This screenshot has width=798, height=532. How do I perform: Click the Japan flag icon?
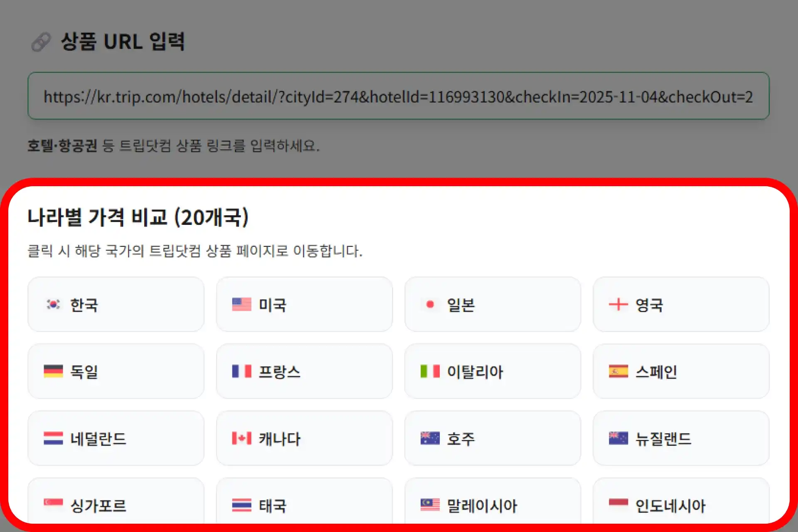(430, 305)
